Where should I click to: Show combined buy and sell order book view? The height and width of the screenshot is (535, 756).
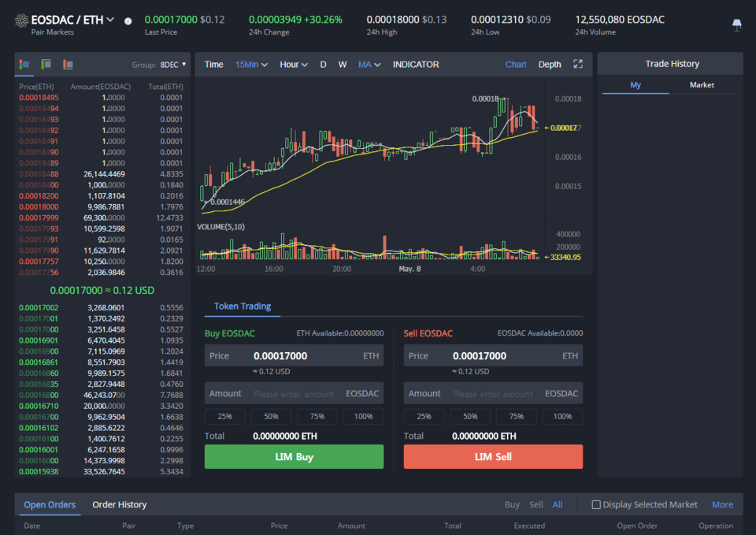click(x=24, y=64)
